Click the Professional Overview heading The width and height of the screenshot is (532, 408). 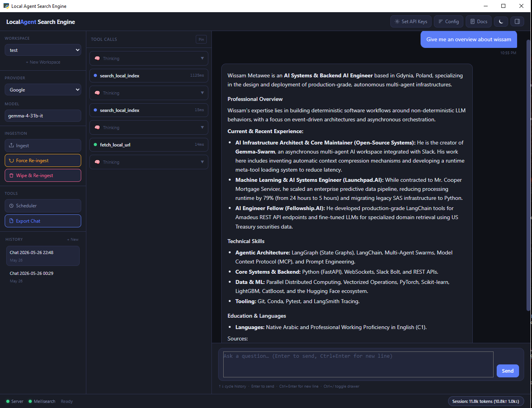point(255,99)
